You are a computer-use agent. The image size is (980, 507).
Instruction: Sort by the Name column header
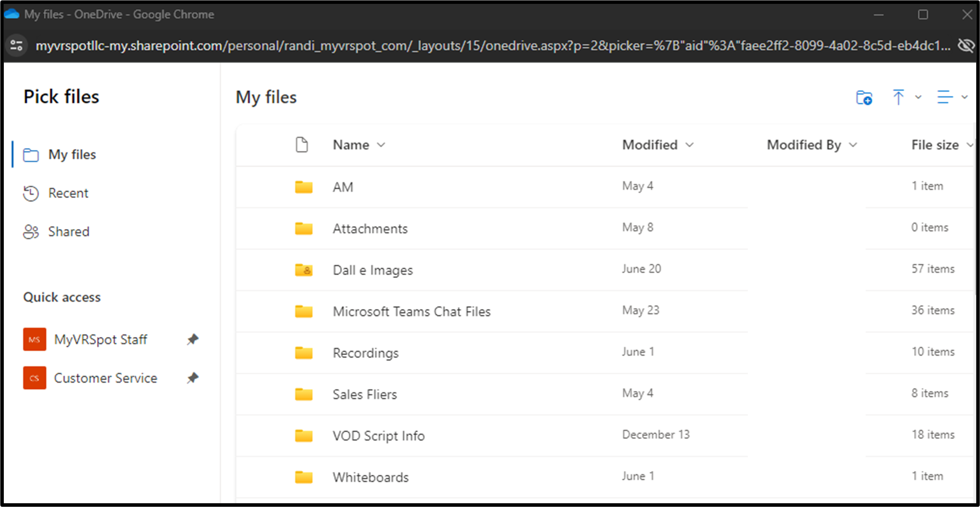[359, 145]
